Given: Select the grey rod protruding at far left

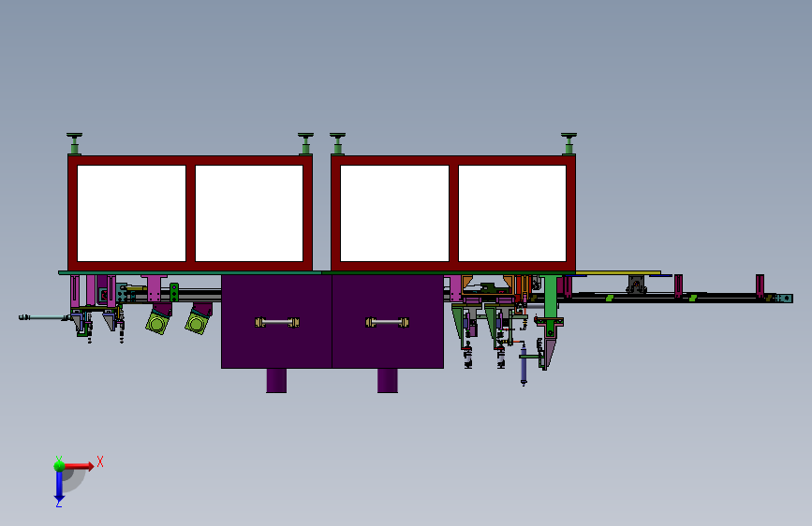Looking at the screenshot, I should point(45,317).
